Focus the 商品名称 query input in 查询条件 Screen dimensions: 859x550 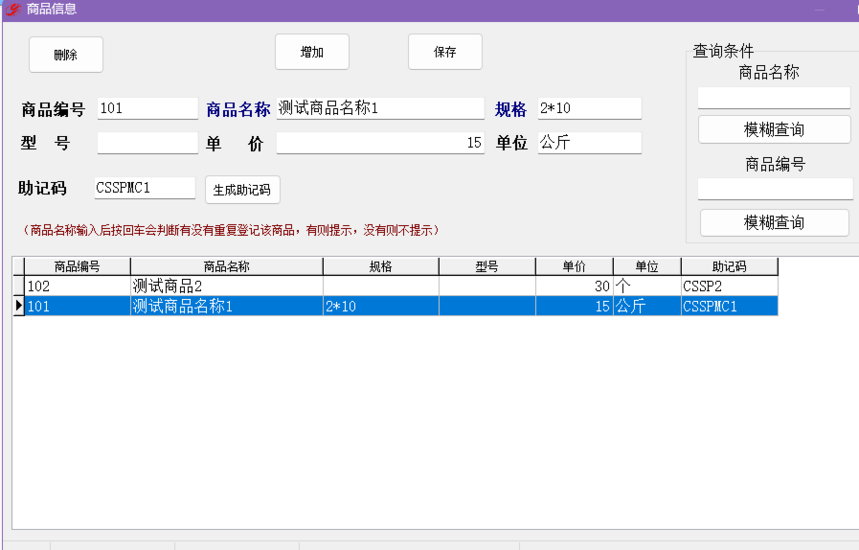click(x=774, y=98)
